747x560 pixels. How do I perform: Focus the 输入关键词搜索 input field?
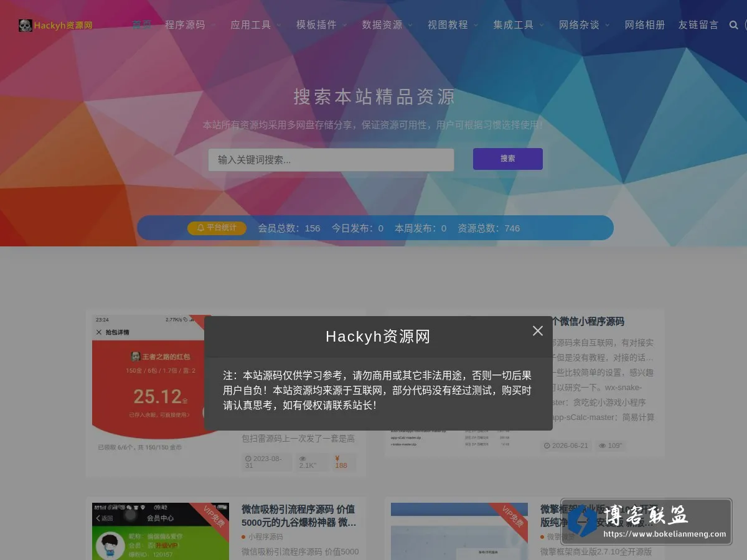click(x=331, y=160)
